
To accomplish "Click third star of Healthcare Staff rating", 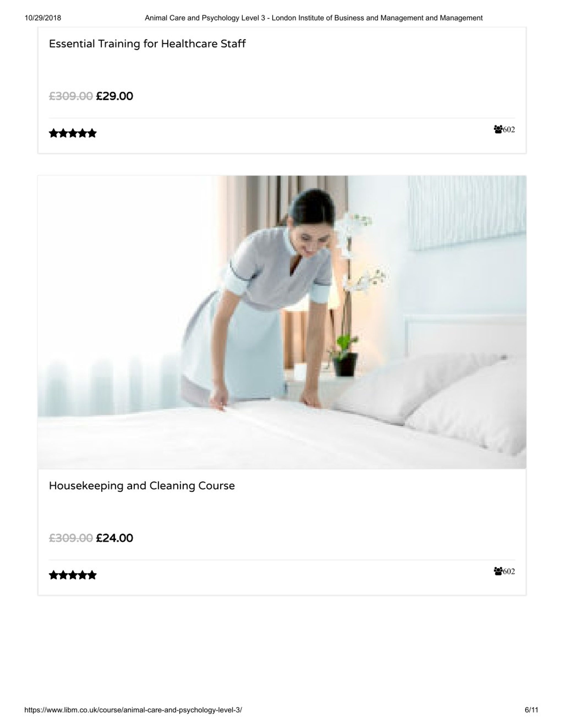I will click(x=73, y=133).
